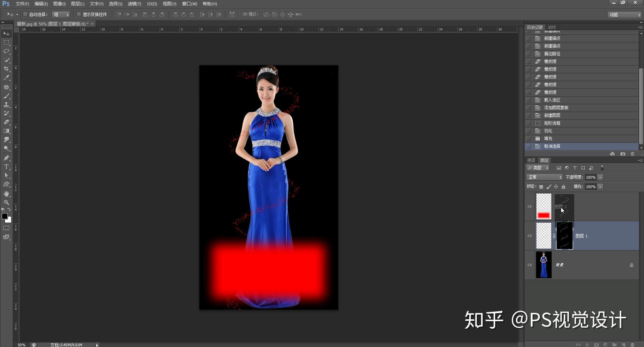This screenshot has height=347, width=644.
Task: Filter layers by type layer icon
Action: [575, 168]
